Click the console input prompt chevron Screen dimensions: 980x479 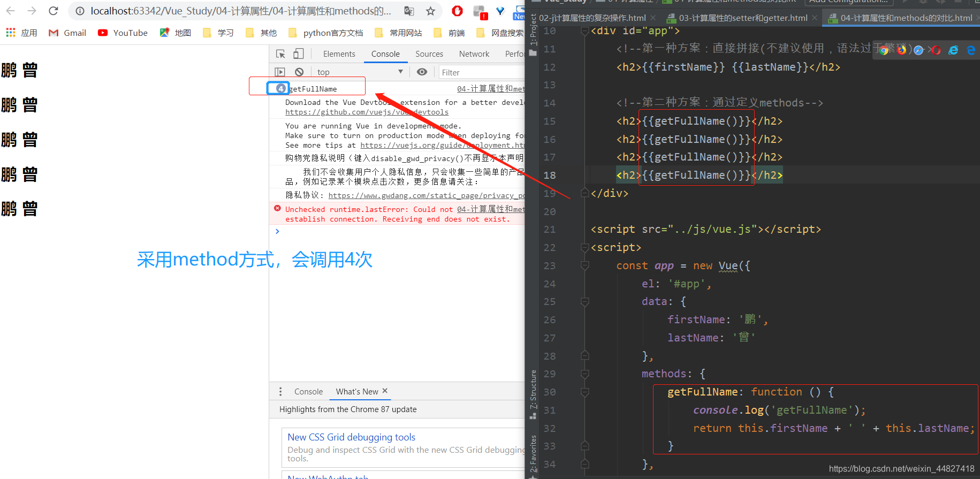pyautogui.click(x=277, y=231)
